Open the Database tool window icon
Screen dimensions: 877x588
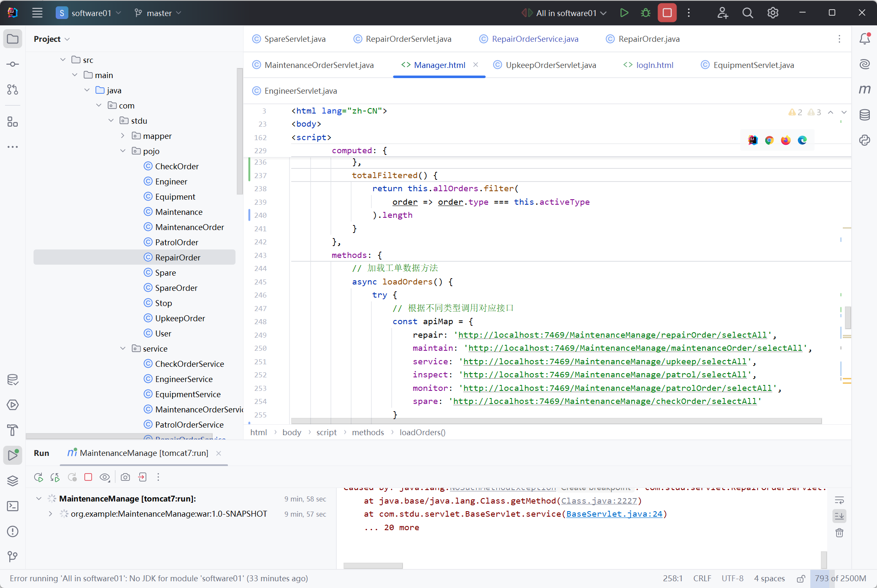tap(864, 115)
